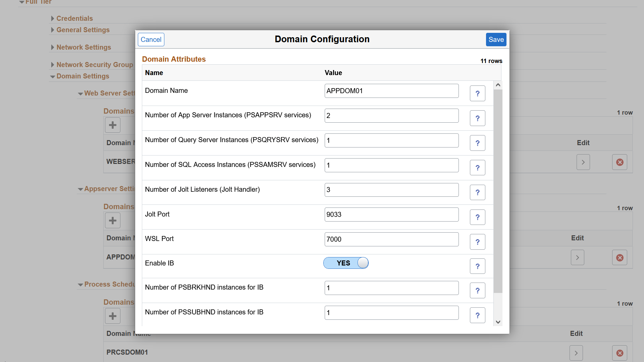Screen dimensions: 644x362
Task: Click the Domain Name input field
Action: [x=391, y=91]
